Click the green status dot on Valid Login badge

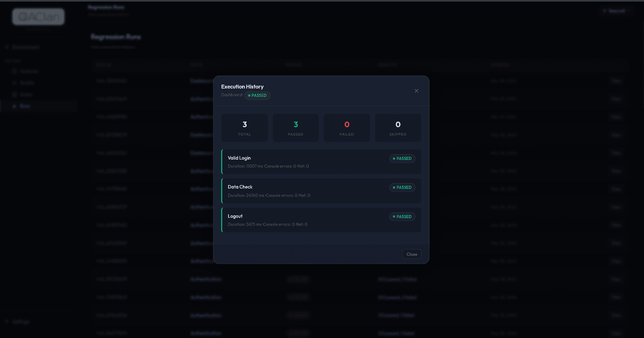[x=394, y=159]
